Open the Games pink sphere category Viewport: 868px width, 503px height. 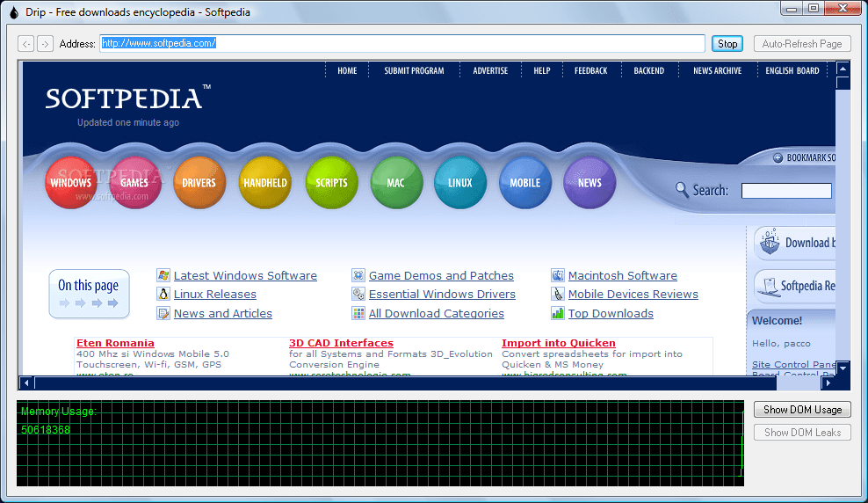(134, 183)
